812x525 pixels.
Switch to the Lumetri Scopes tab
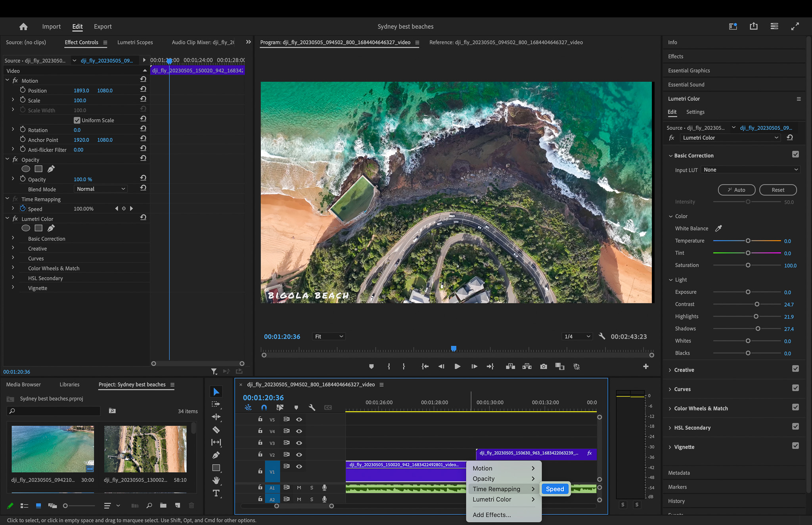point(135,42)
